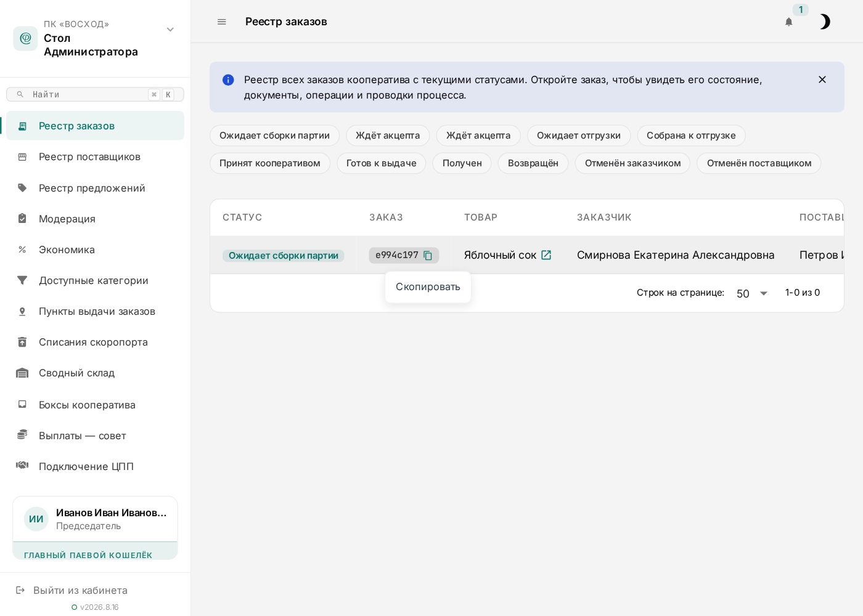Image resolution: width=863 pixels, height=616 pixels.
Task: Click Модерация clipboard icon
Action: (x=22, y=219)
